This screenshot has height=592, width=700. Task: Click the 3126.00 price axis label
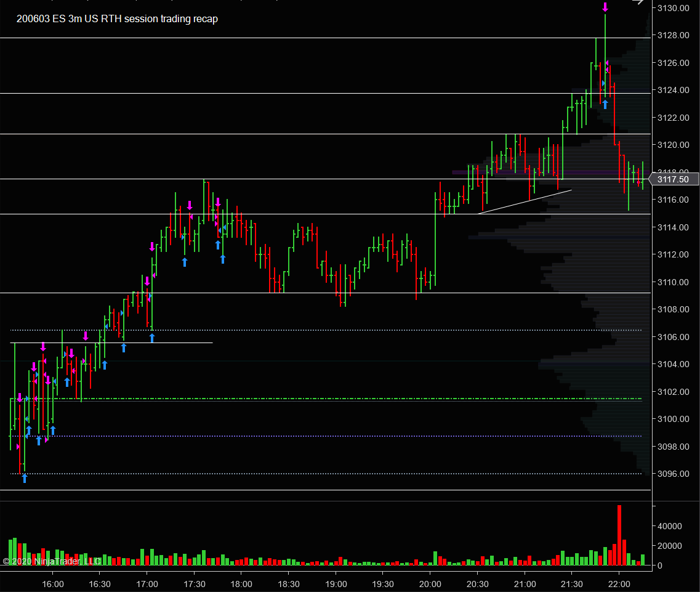coord(673,63)
